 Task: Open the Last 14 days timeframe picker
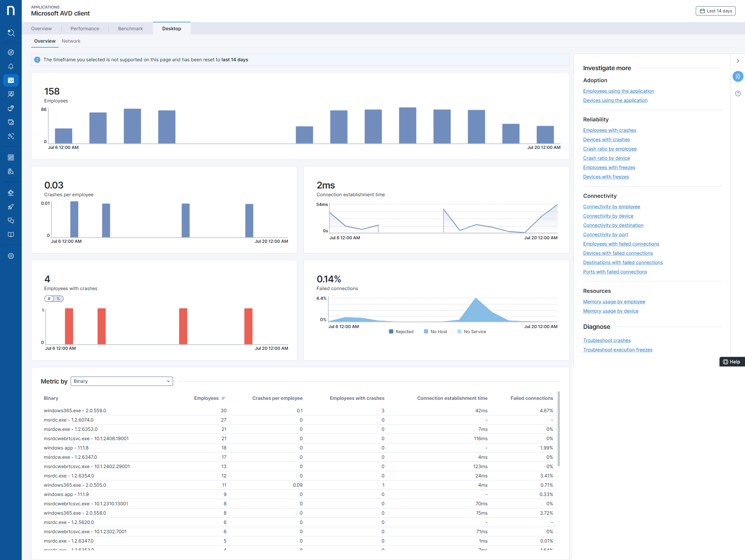(x=716, y=11)
